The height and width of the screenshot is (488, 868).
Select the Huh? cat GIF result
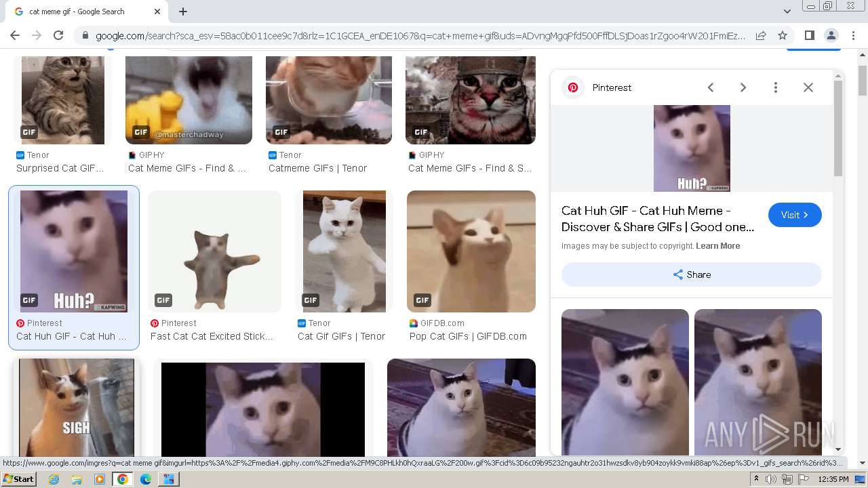tap(74, 251)
